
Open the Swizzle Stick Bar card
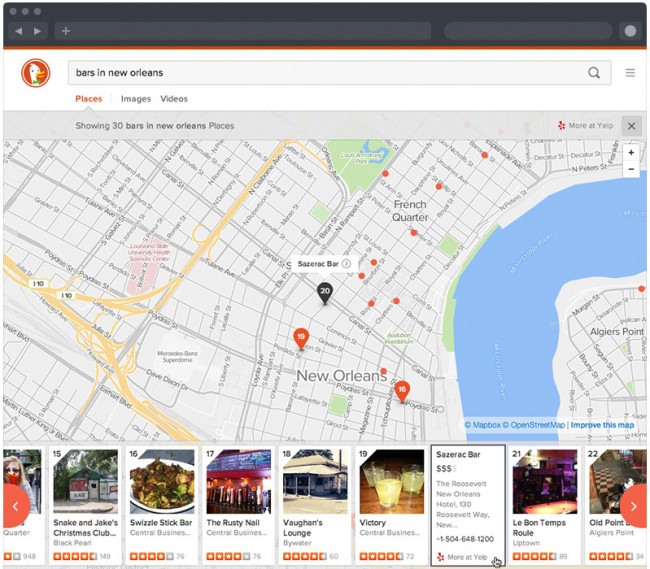(162, 505)
